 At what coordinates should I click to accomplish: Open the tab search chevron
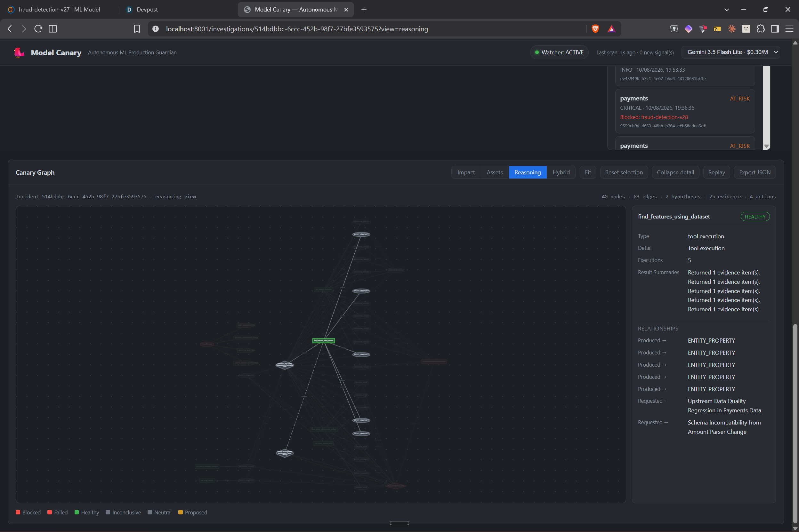726,10
